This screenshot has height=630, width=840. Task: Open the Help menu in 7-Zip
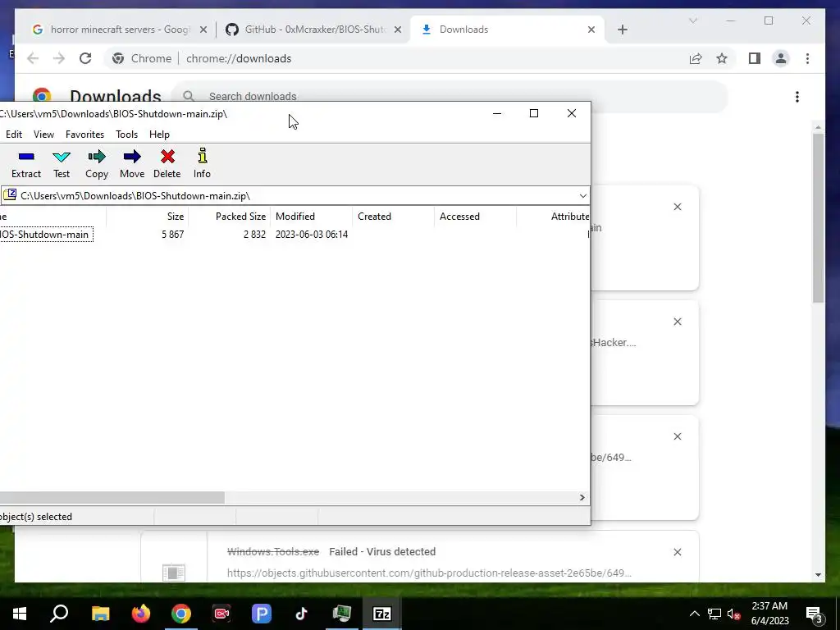[159, 135]
